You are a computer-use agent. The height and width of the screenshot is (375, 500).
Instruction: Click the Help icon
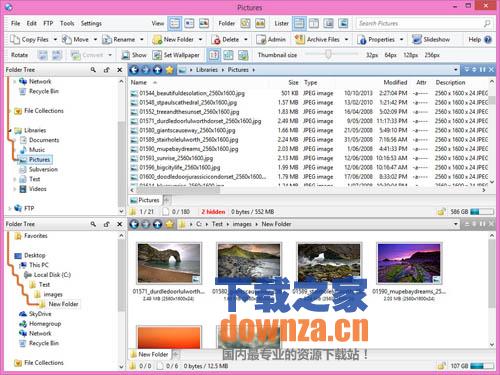[x=488, y=40]
